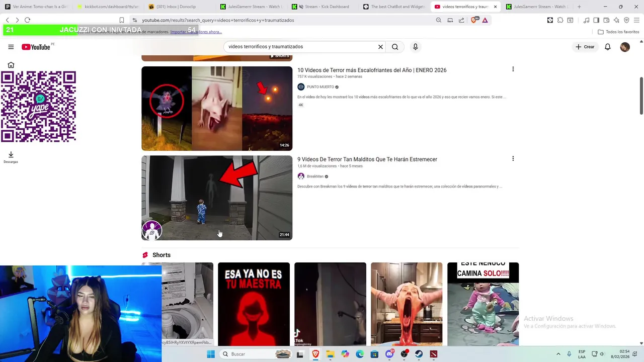Open the TikTok dark hallway short

[330, 304]
